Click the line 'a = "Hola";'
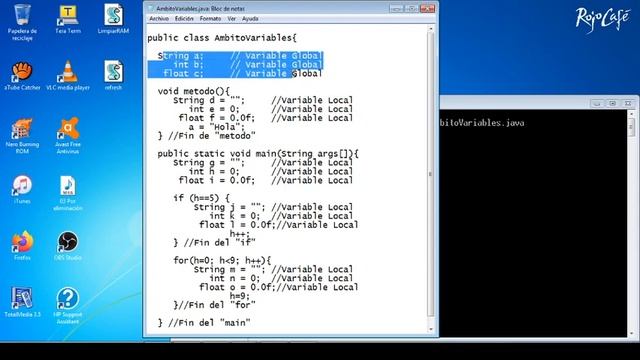Image resolution: width=640 pixels, height=360 pixels. click(x=216, y=127)
